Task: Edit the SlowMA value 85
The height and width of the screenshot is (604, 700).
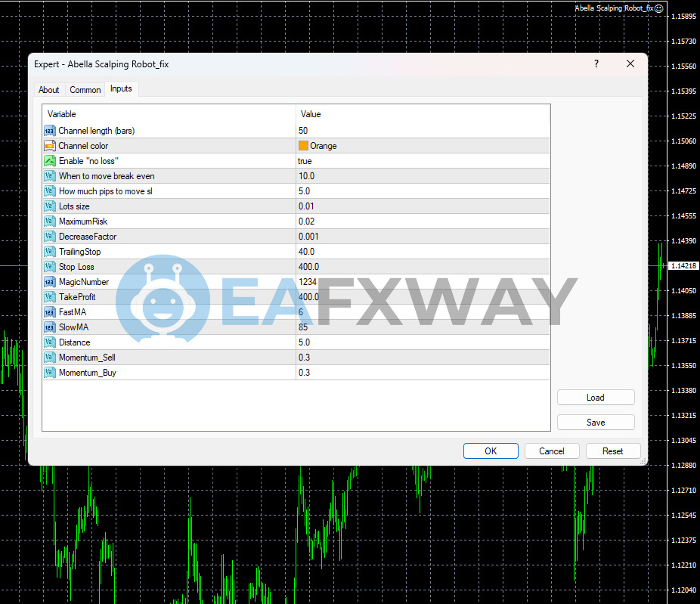Action: (423, 327)
